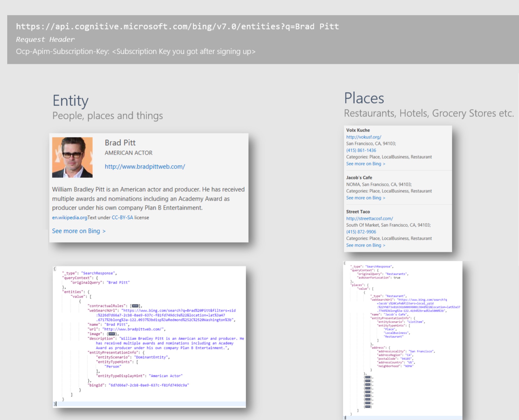Click the William Bradley Pitt description paragraph

click(x=148, y=199)
